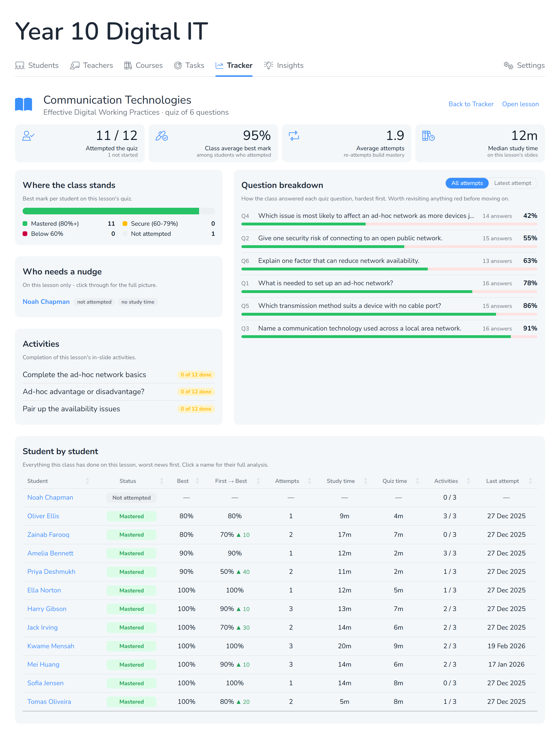The height and width of the screenshot is (750, 560).
Task: Click the blue open book lesson icon
Action: pyautogui.click(x=24, y=104)
